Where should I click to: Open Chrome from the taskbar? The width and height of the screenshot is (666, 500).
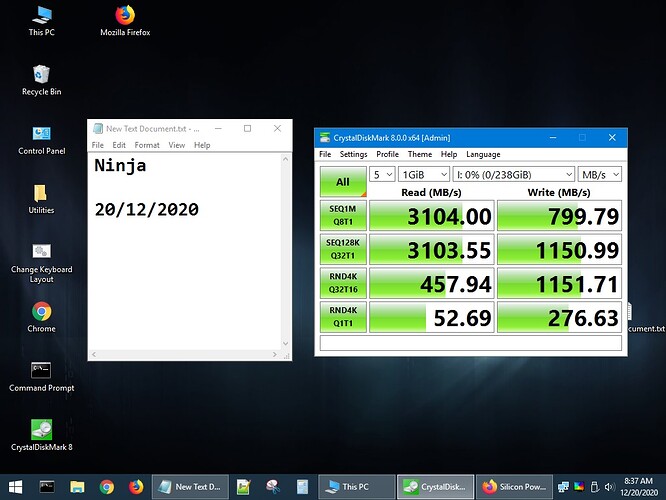tap(107, 487)
